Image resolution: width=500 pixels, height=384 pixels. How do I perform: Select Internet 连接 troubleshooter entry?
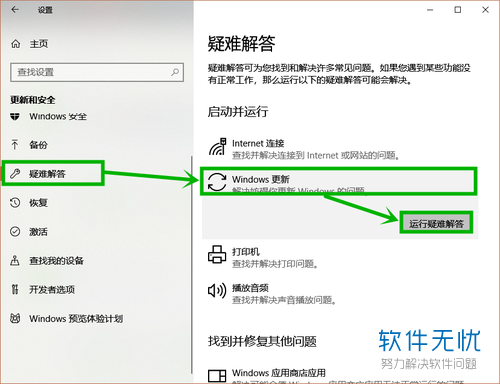(340, 149)
